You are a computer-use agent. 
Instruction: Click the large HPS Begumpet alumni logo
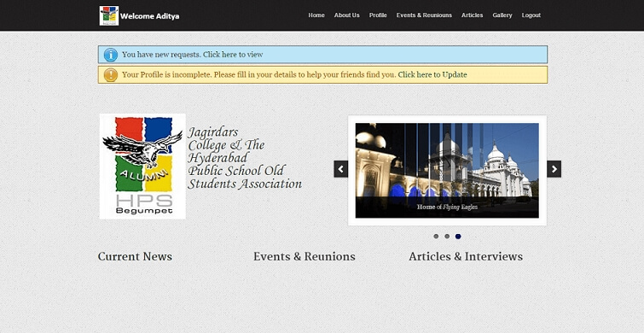[x=142, y=166]
